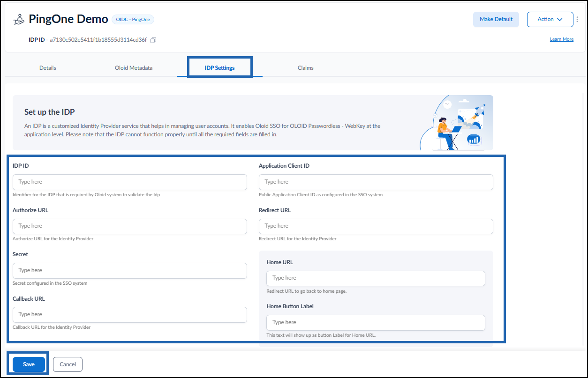Screen dimensions: 588x378
Task: Click the Public Application Client ID description text
Action: click(x=321, y=195)
